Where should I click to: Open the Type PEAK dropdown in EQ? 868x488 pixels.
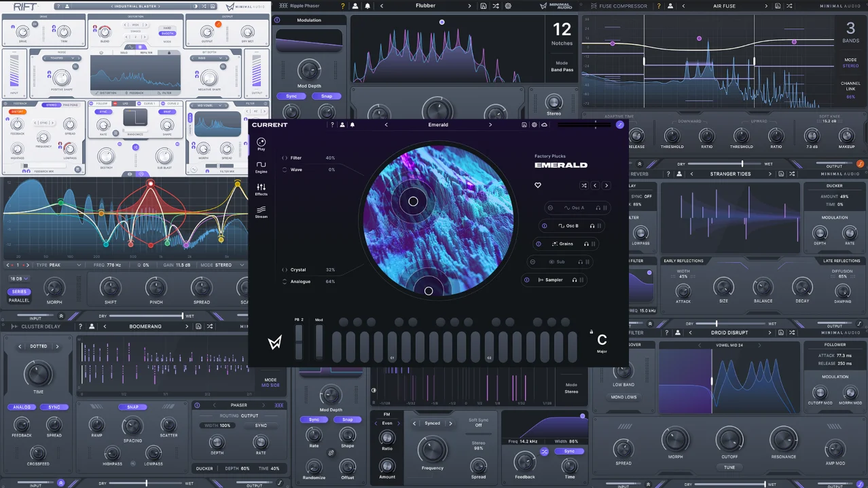(60, 265)
